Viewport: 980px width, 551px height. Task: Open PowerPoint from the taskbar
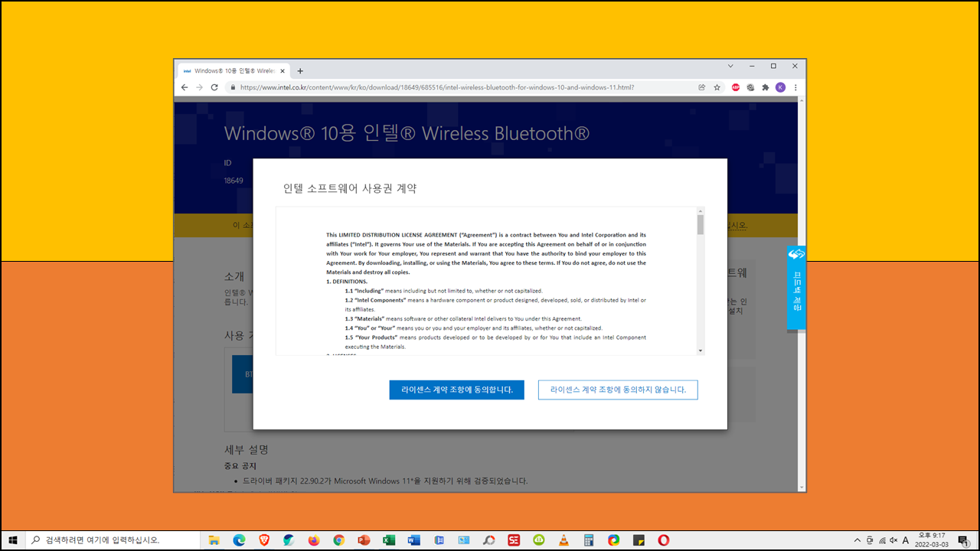click(364, 540)
